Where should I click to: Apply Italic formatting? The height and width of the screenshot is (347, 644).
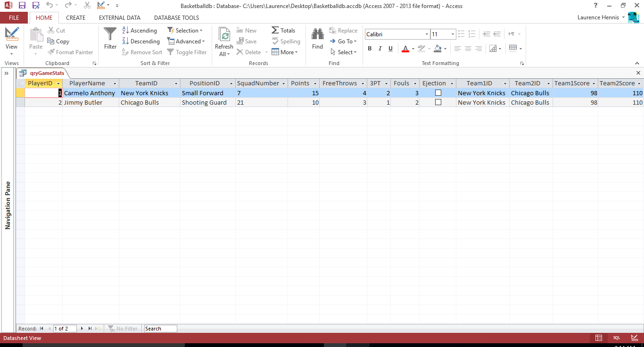[380, 49]
